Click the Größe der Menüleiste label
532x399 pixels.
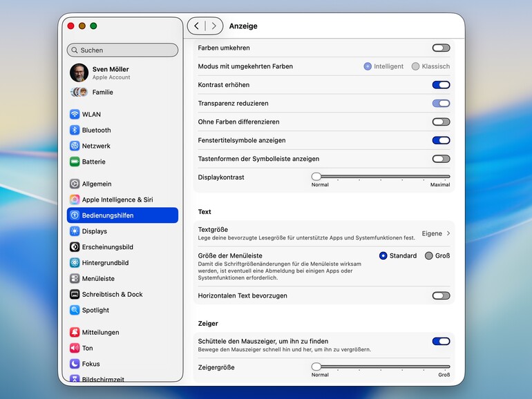click(x=230, y=255)
